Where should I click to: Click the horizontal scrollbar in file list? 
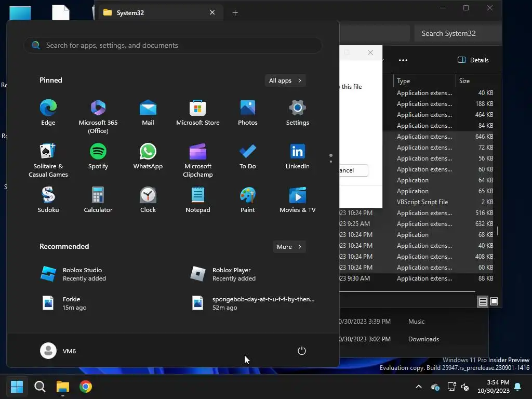407,291
